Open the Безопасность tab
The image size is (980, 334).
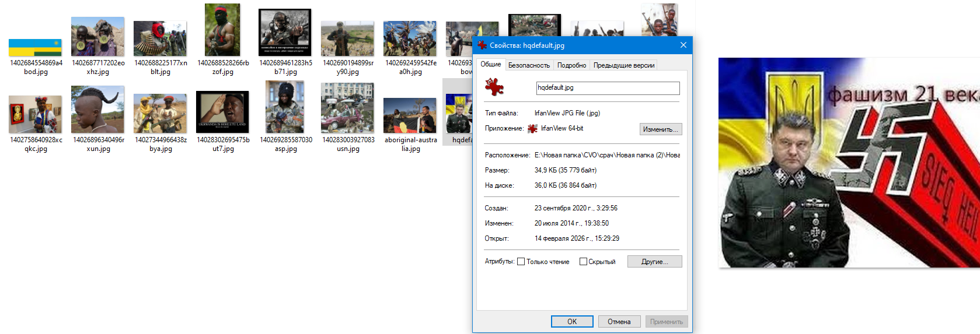coord(529,65)
